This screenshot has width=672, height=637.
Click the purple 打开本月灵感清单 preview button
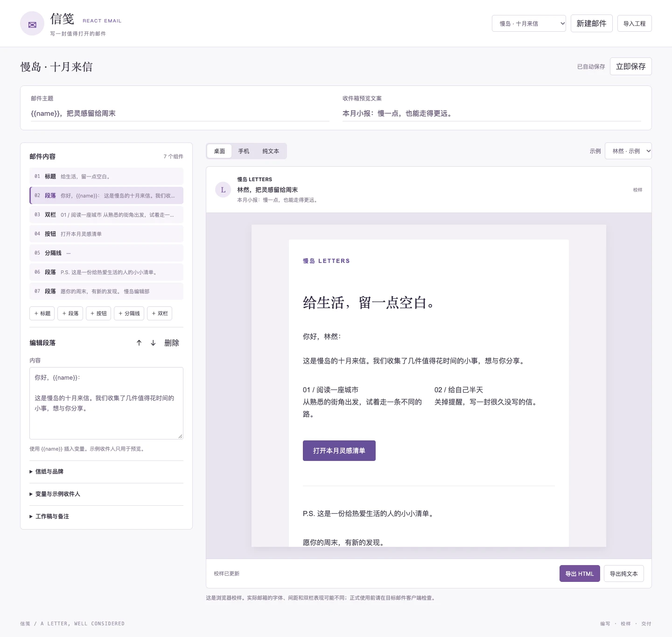click(x=339, y=451)
